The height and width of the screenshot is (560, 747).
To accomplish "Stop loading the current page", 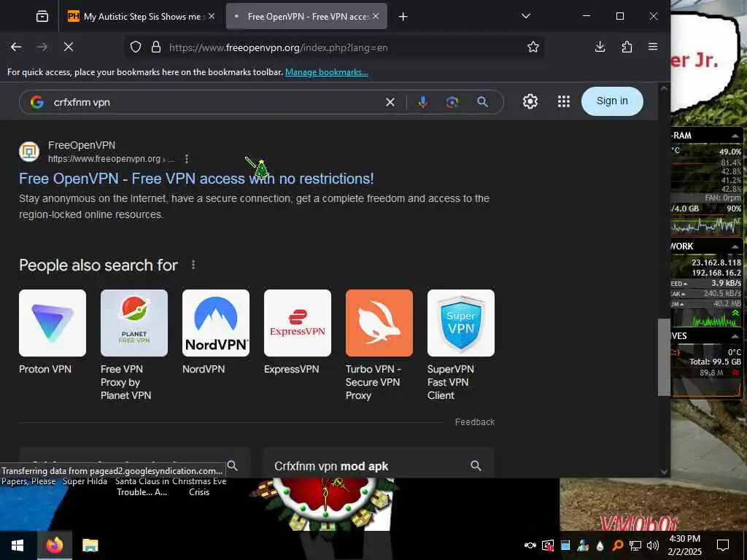I will click(x=69, y=47).
